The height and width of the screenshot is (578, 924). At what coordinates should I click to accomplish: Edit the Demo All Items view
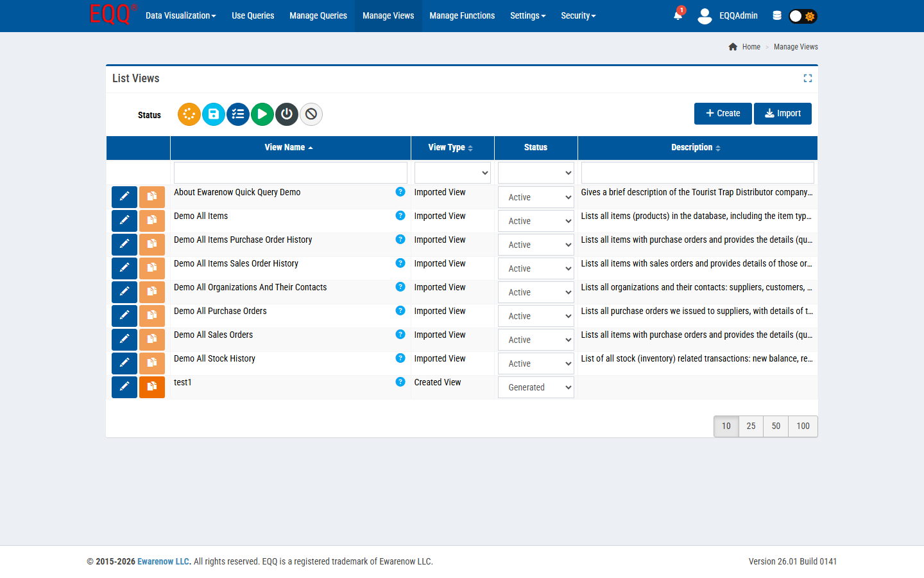tap(124, 220)
